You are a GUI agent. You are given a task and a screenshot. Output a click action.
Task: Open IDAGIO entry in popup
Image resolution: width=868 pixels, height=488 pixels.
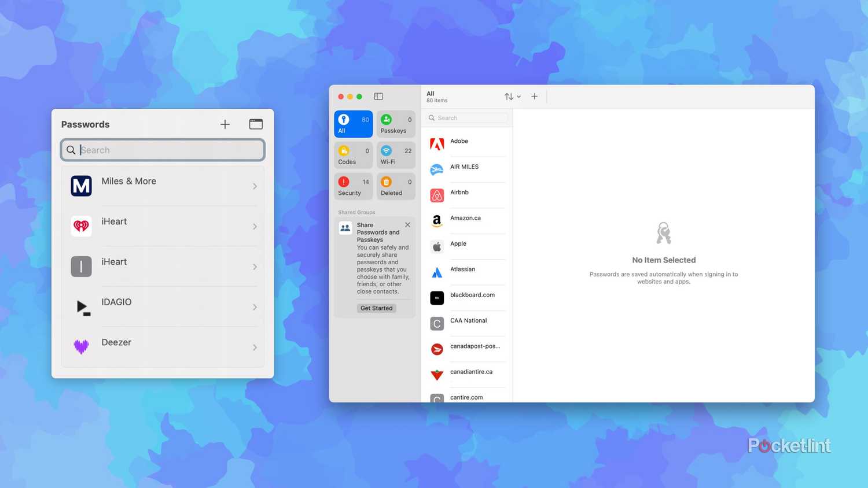click(x=163, y=307)
